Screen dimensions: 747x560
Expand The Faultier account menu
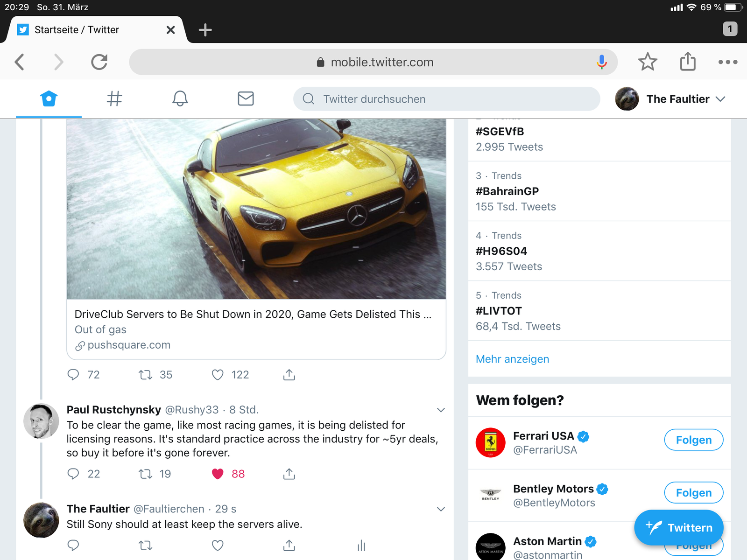click(x=720, y=99)
